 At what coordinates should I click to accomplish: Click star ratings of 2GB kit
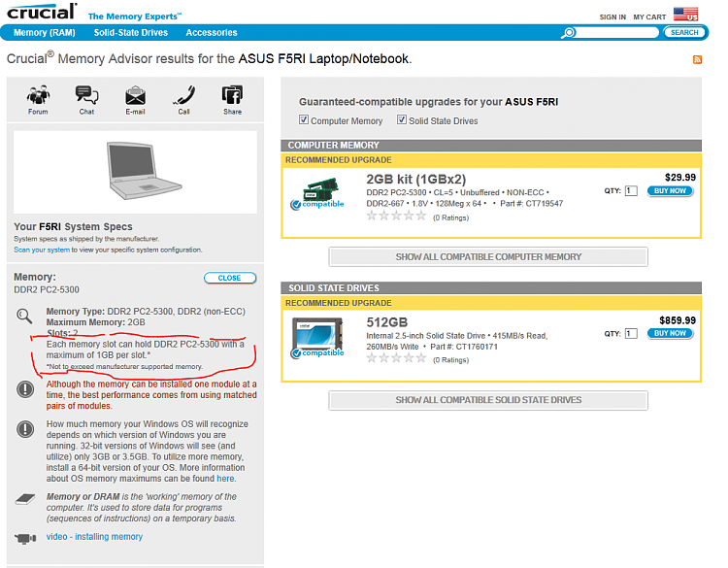click(396, 216)
